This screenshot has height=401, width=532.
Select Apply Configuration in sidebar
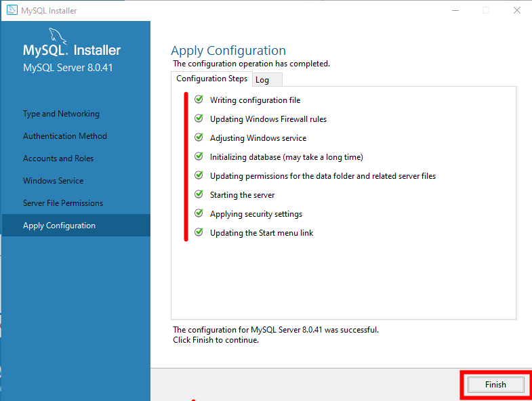[x=76, y=226]
